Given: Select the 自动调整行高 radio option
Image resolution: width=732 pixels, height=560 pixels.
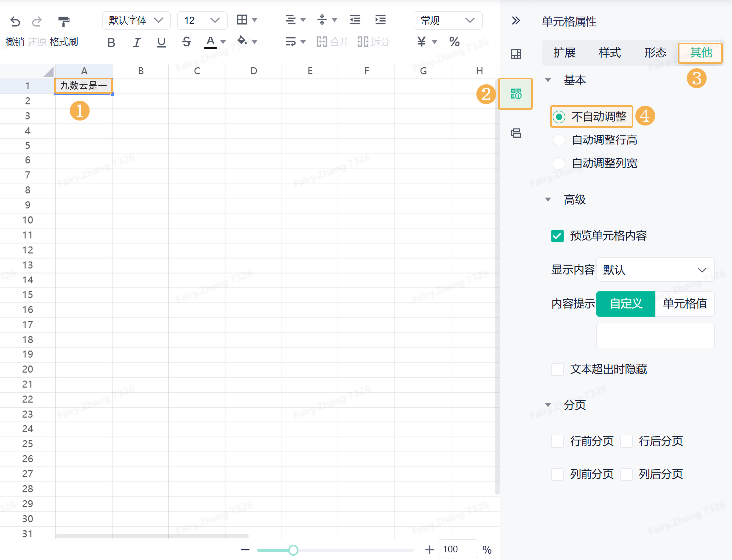Looking at the screenshot, I should pos(559,140).
